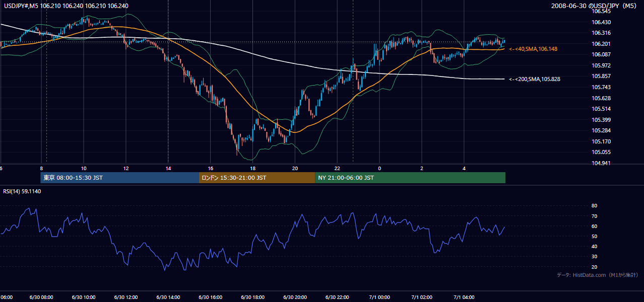The width and height of the screenshot is (644, 302).
Task: Click the 7/1 02:00 bottom time label
Action: pos(422,297)
